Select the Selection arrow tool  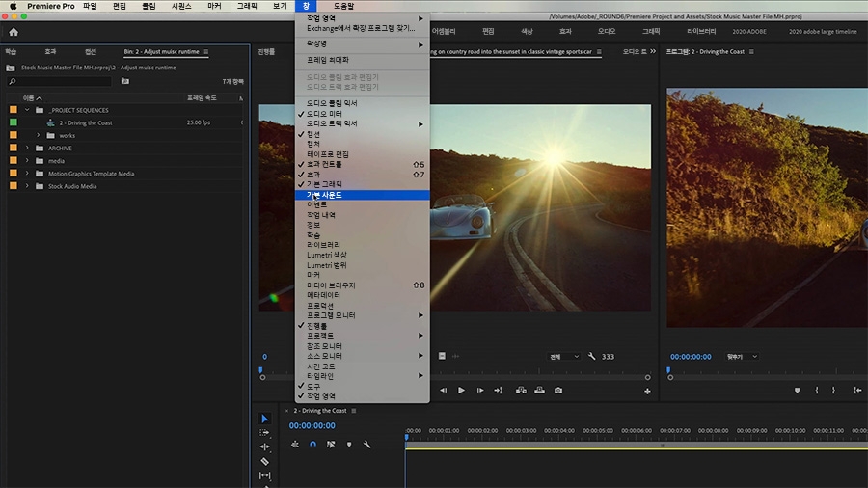click(265, 420)
